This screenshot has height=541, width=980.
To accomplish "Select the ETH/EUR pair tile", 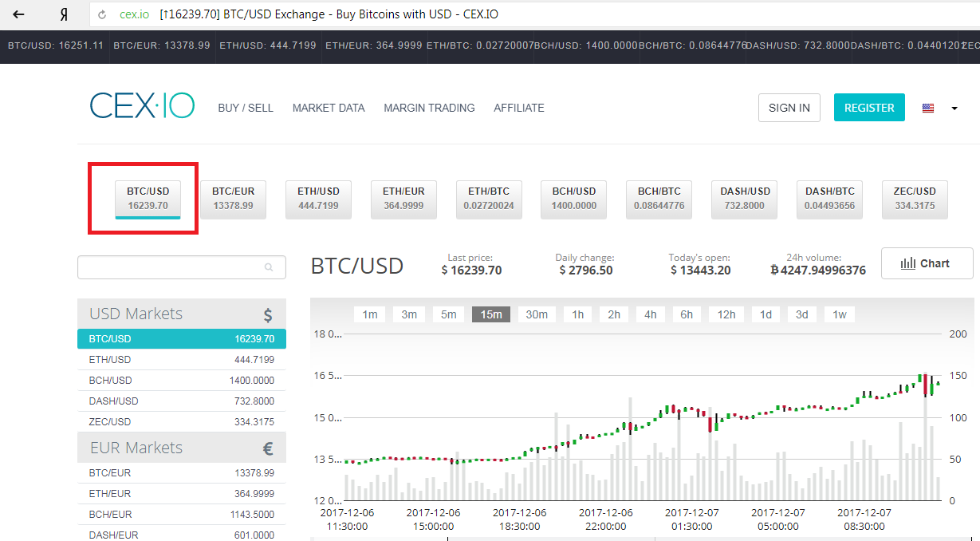I will pyautogui.click(x=403, y=199).
